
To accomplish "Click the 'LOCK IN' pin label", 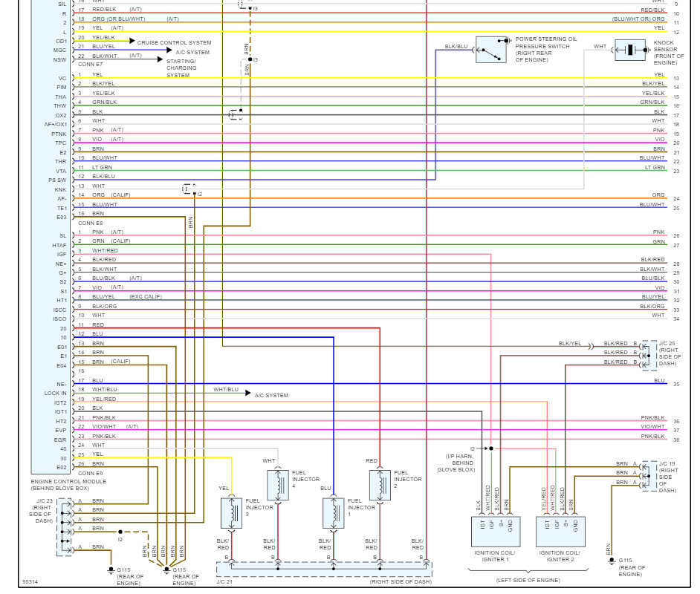I will [55, 394].
